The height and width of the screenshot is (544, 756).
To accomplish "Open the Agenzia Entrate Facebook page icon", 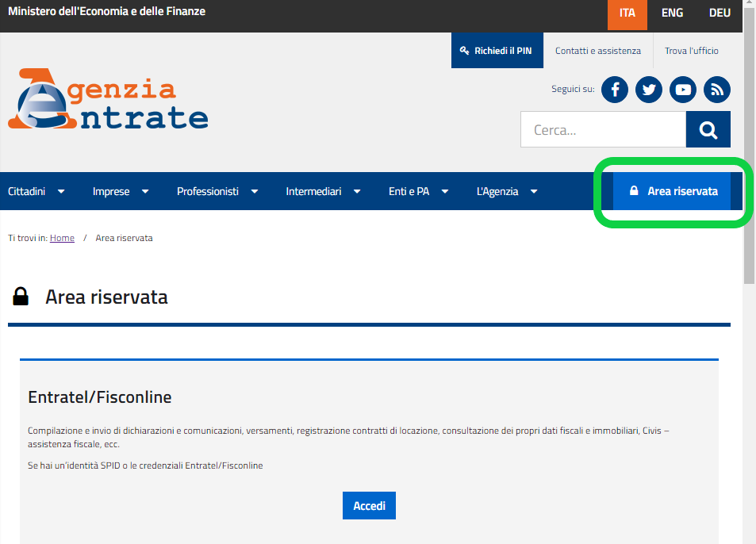I will [x=614, y=90].
